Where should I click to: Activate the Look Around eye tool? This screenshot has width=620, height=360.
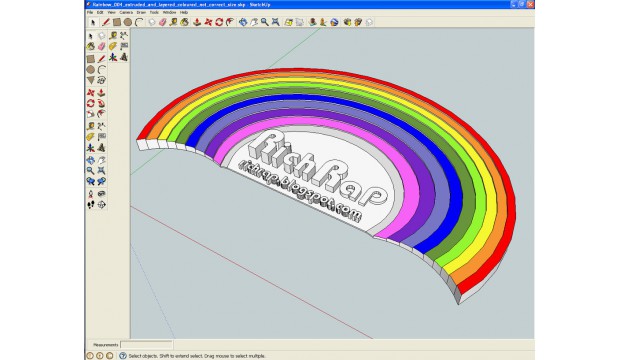102,193
